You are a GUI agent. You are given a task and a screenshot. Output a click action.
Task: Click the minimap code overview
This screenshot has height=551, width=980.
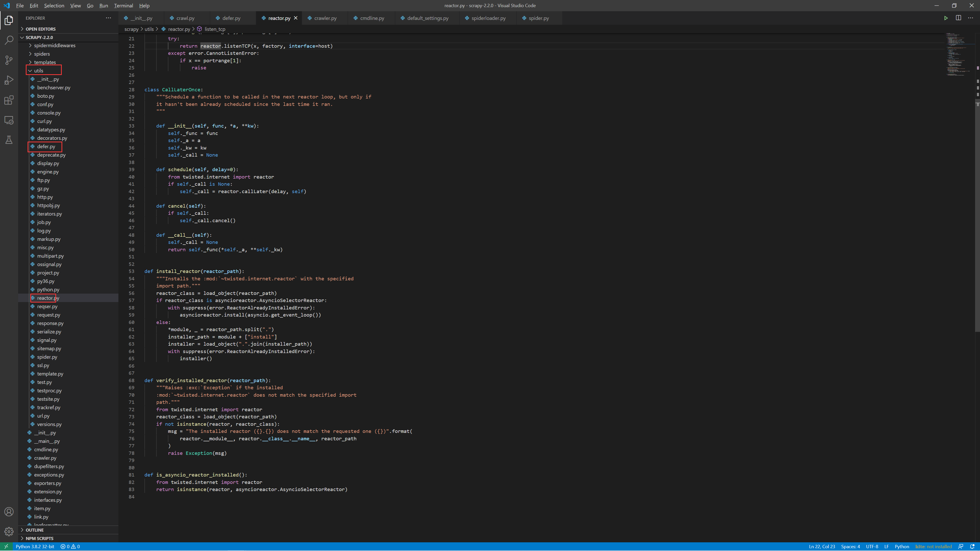pyautogui.click(x=960, y=54)
